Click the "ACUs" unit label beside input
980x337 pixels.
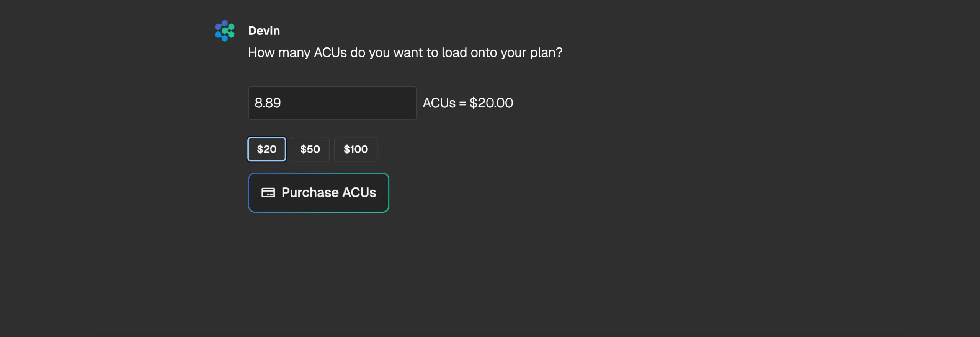pyautogui.click(x=439, y=103)
